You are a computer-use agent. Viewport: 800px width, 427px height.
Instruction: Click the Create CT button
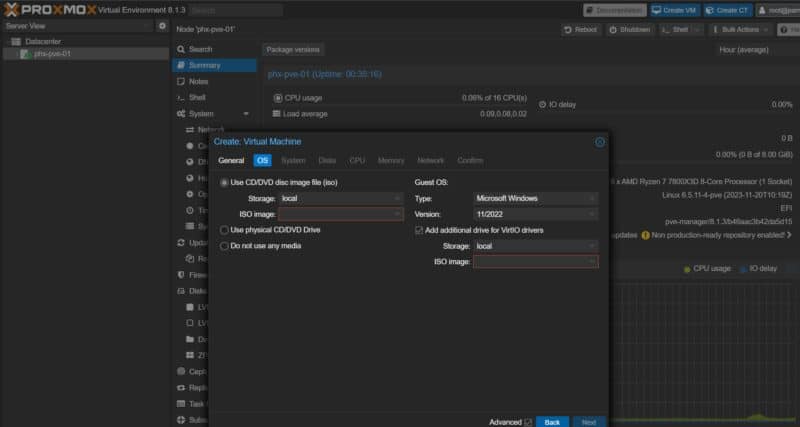(x=725, y=9)
